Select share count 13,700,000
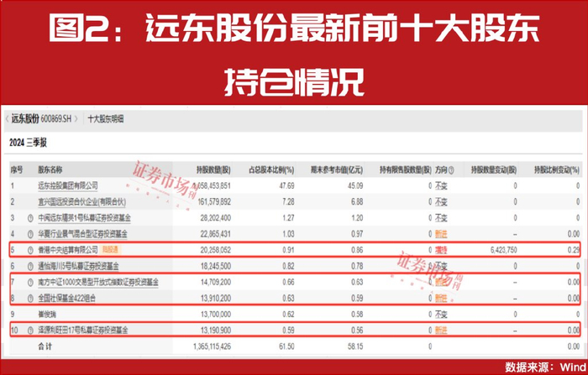Viewport: 588px width, 375px height. [216, 315]
